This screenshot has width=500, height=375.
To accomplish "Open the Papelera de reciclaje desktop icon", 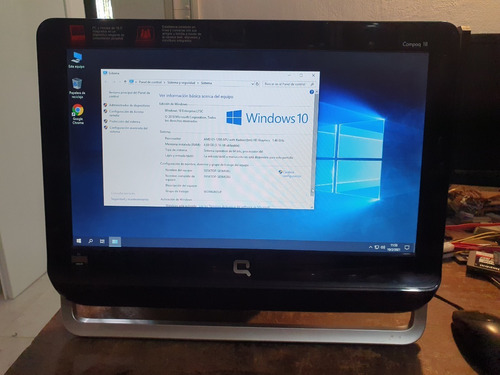I will coord(77,88).
